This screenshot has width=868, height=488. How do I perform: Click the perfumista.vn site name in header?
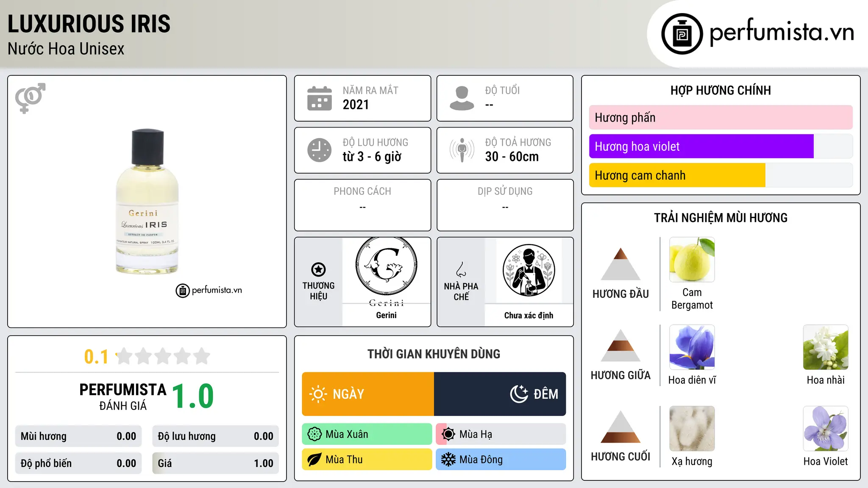click(x=782, y=33)
